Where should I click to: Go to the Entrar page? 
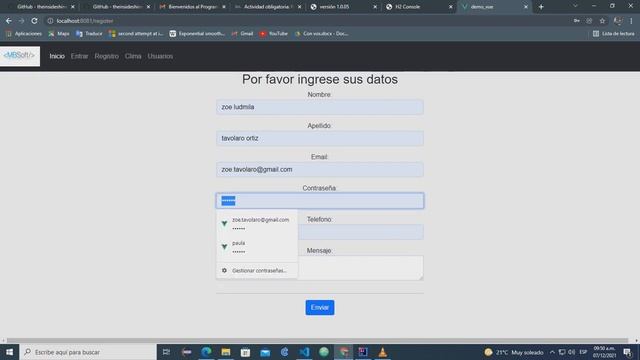[79, 56]
